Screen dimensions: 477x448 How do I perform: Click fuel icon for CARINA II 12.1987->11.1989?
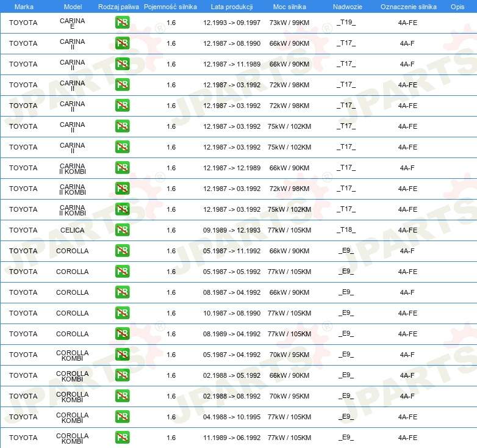click(x=122, y=64)
